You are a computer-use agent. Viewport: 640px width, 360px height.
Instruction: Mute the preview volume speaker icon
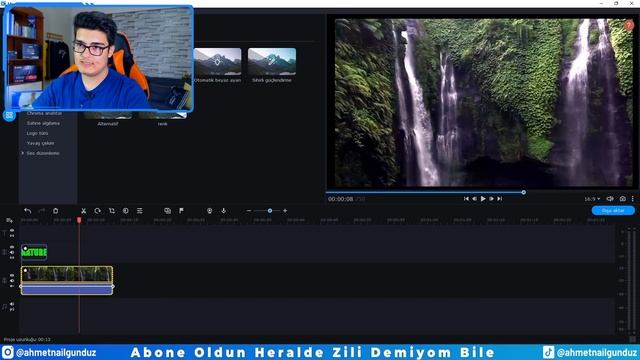click(x=610, y=199)
